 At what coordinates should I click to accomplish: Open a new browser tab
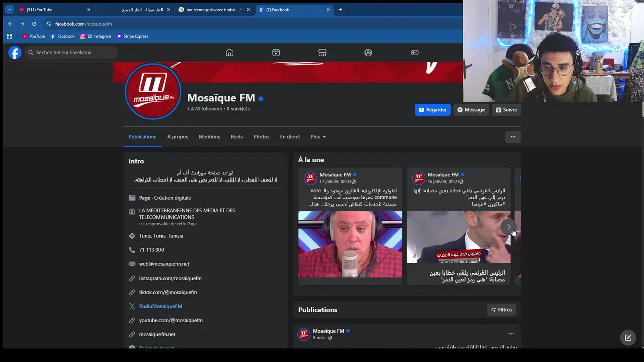click(340, 10)
